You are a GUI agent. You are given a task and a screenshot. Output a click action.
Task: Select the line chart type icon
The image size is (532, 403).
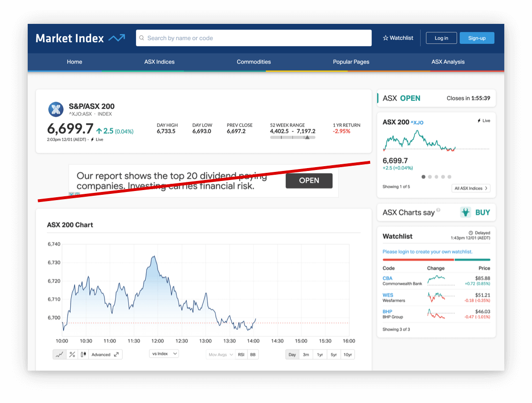click(59, 354)
